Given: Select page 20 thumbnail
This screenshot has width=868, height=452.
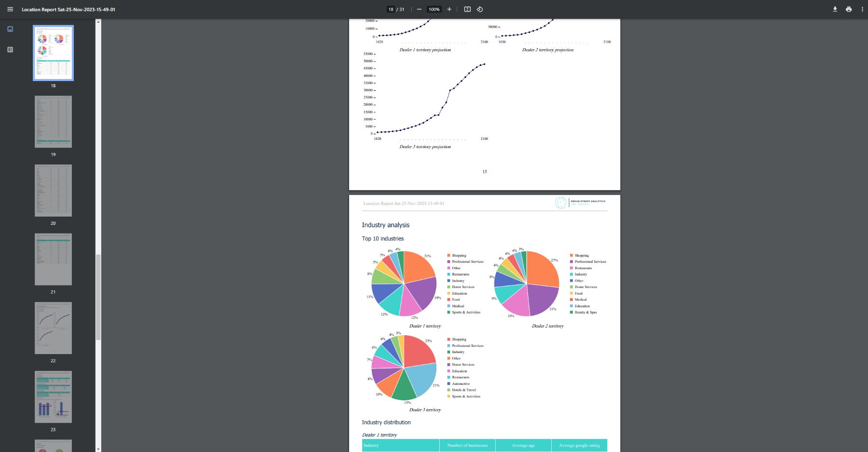Looking at the screenshot, I should (x=53, y=191).
